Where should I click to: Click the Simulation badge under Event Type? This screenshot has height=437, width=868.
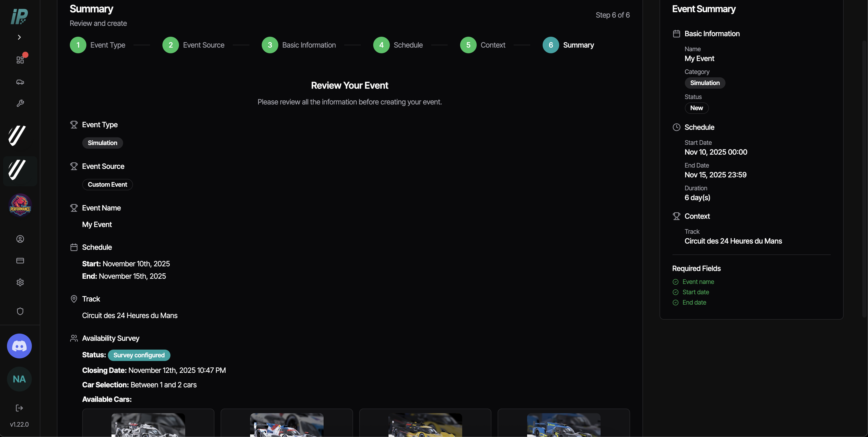click(x=102, y=143)
